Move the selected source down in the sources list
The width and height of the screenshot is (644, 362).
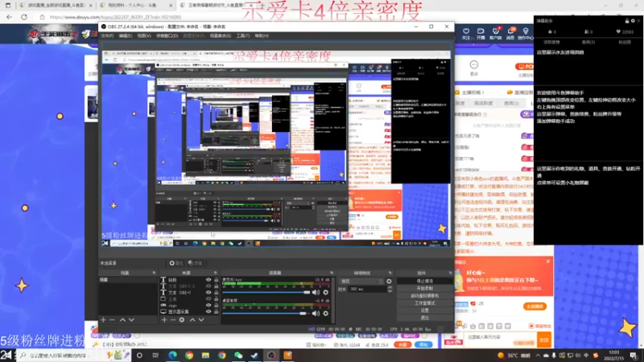point(201,319)
